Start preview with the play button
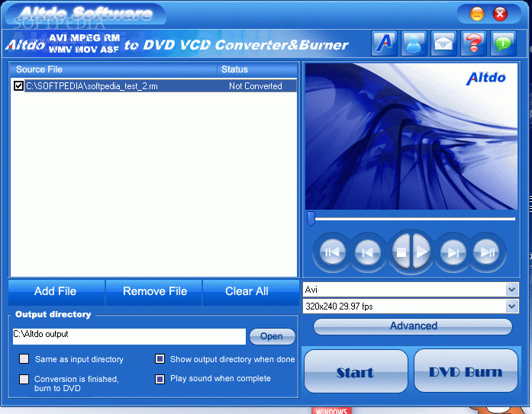532x414 pixels. click(421, 252)
